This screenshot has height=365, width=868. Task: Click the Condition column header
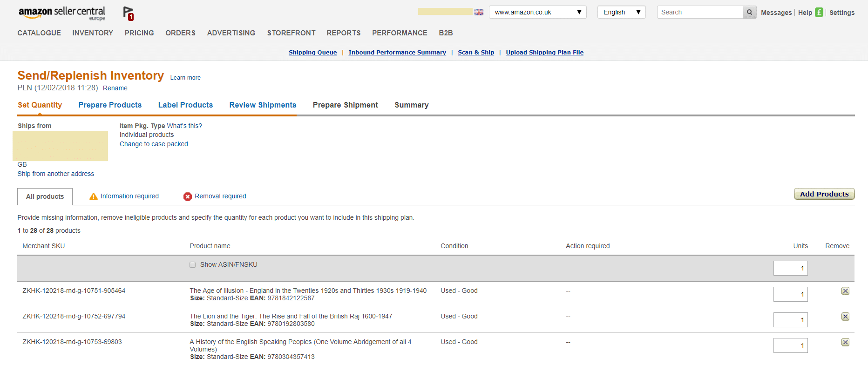pos(454,246)
